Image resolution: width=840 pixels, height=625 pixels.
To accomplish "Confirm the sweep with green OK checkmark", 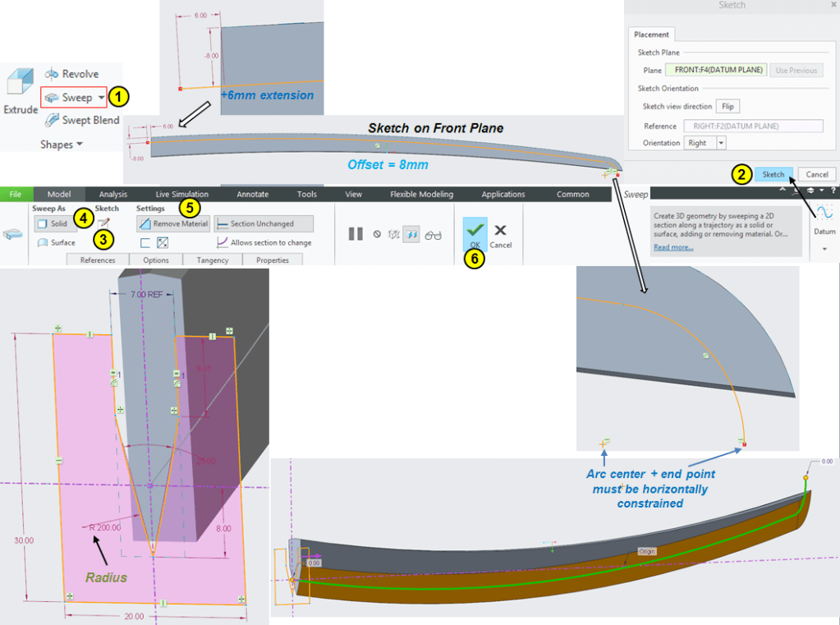I will [475, 232].
